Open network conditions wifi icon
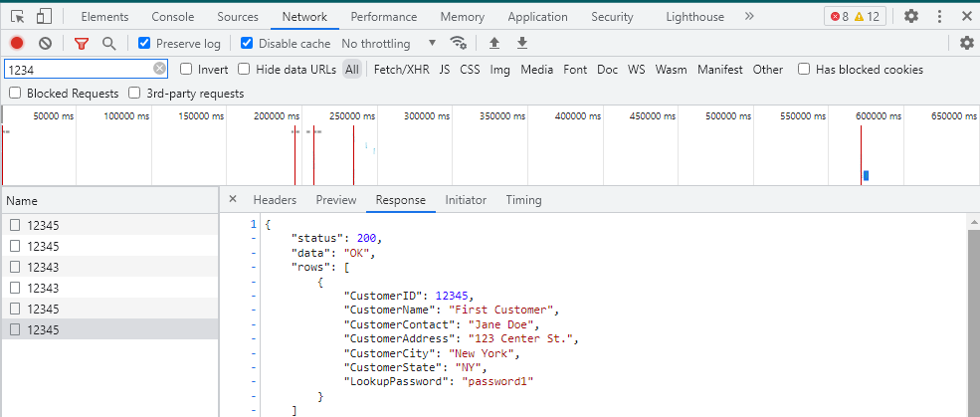This screenshot has width=980, height=417. coord(459,43)
